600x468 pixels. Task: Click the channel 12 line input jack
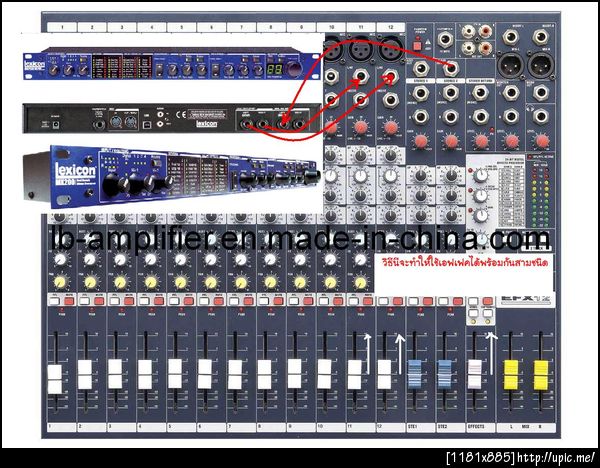(390, 76)
